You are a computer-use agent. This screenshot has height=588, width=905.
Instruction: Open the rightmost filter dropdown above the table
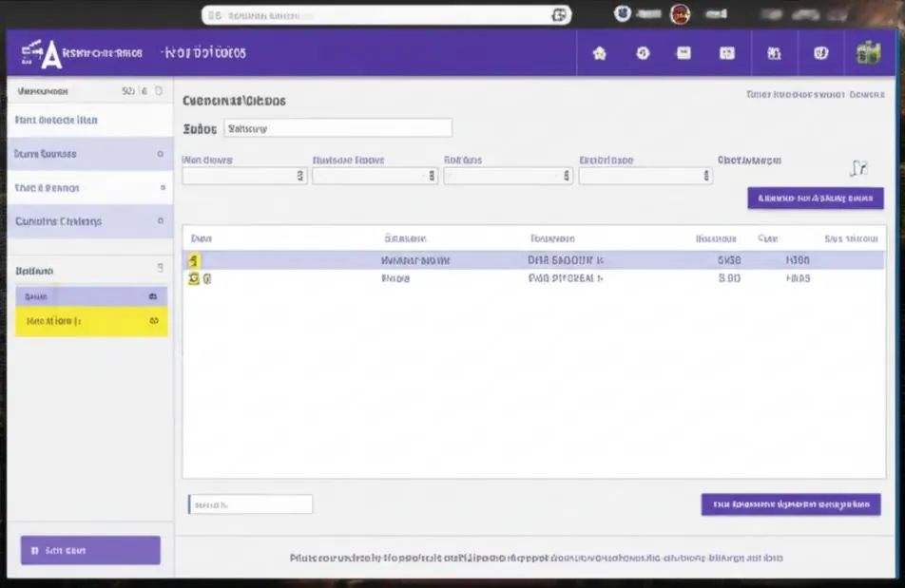pyautogui.click(x=645, y=176)
